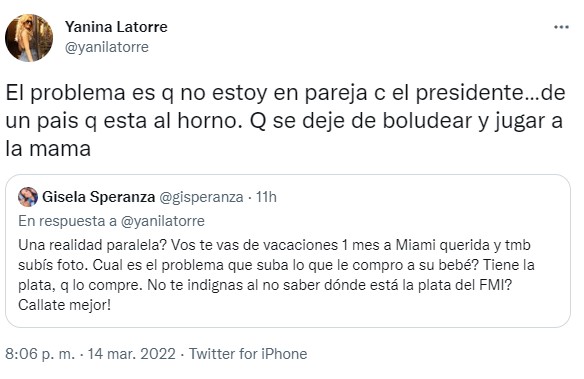Open the quoted tweet text by Gisela

pos(276,275)
